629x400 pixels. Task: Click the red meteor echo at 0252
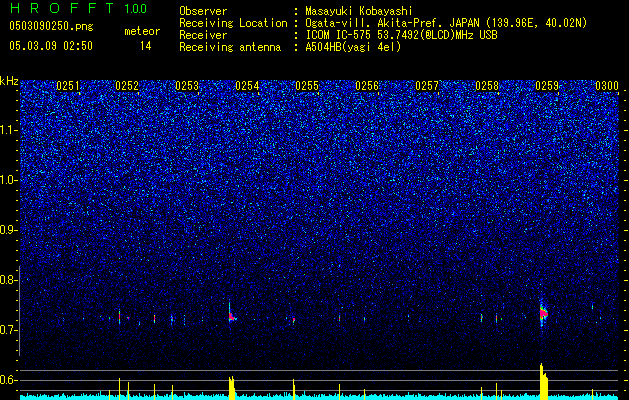coord(119,317)
